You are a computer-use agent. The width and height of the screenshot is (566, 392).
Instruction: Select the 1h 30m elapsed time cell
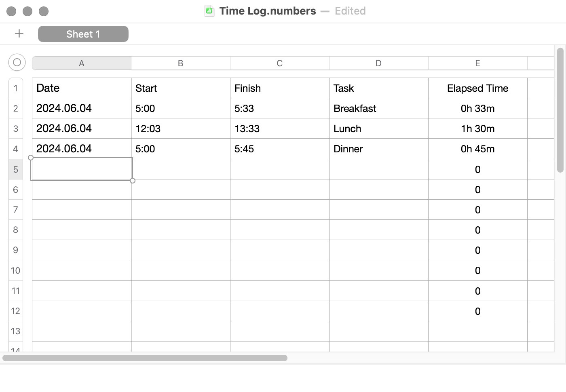[478, 129]
